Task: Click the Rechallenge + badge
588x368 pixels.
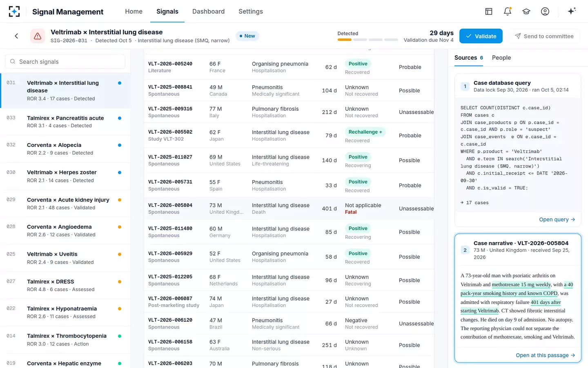Action: [x=365, y=132]
